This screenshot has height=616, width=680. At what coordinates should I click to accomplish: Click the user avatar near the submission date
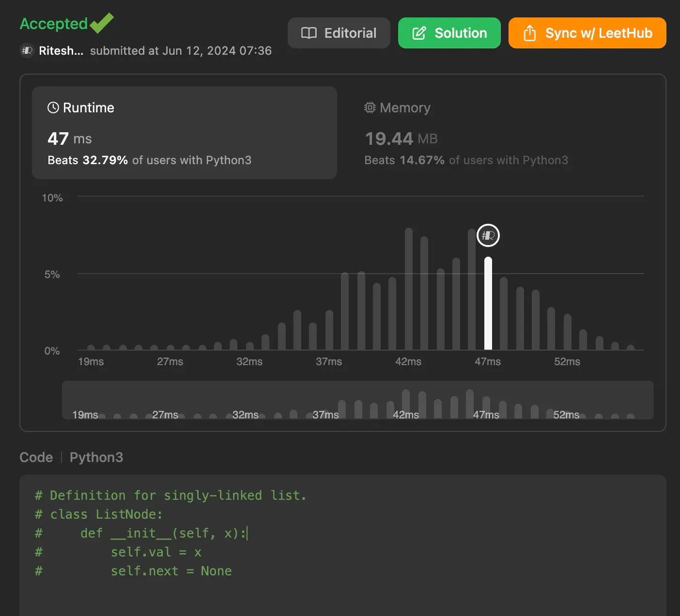click(x=27, y=50)
